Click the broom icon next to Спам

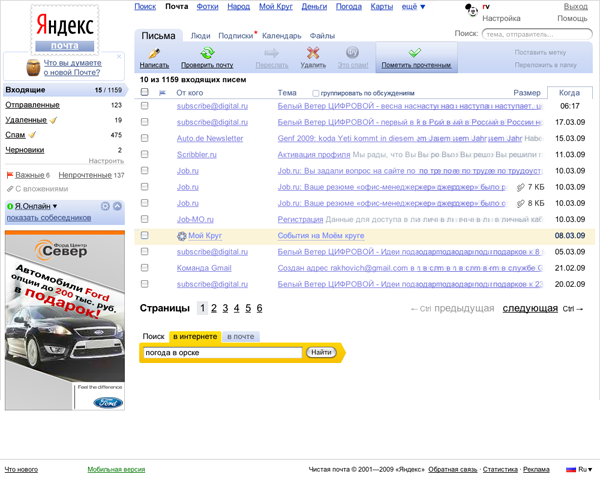(33, 135)
